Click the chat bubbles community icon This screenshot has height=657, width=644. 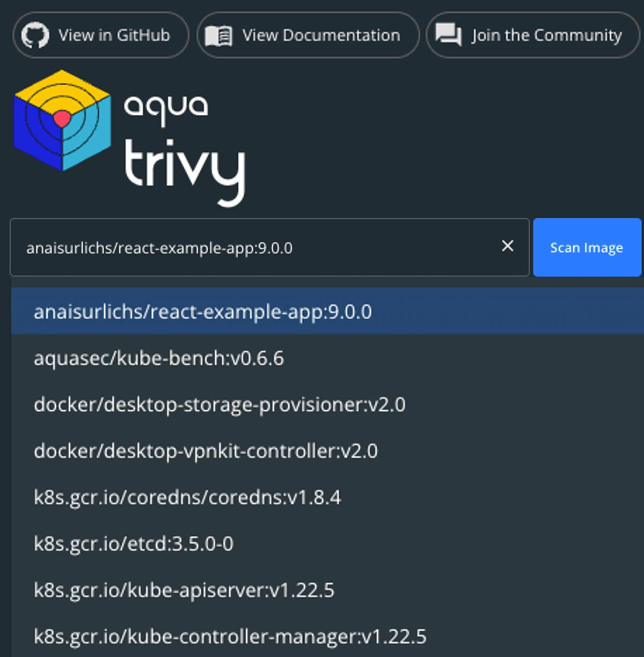pyautogui.click(x=448, y=35)
